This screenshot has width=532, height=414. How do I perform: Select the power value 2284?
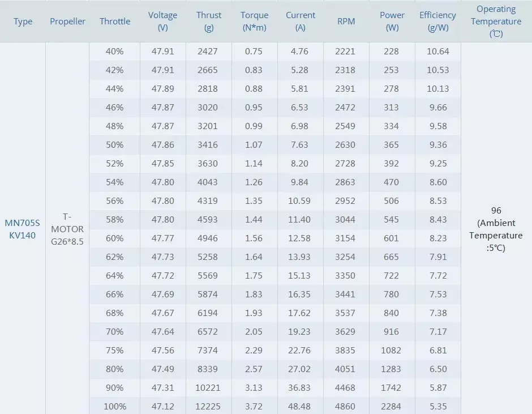(392, 406)
